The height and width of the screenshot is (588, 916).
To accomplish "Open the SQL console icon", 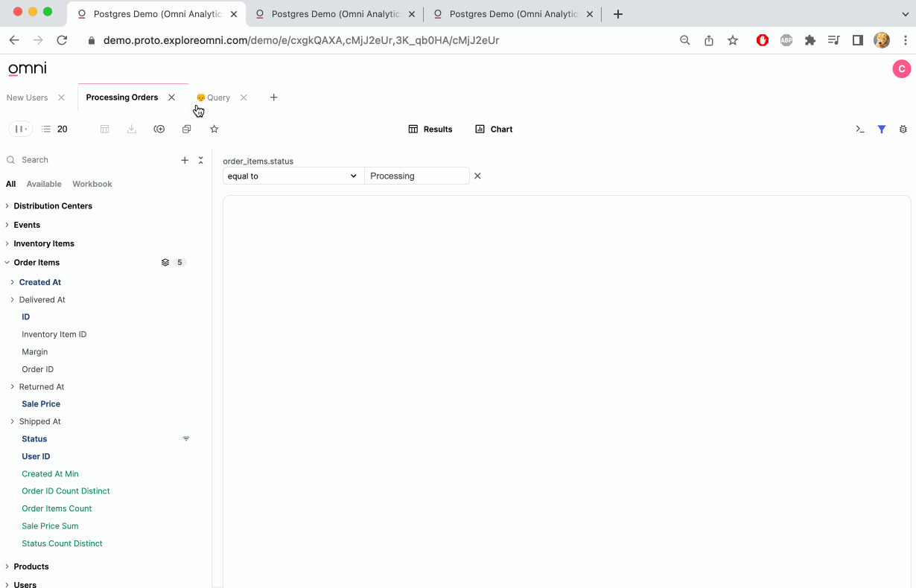I will [x=860, y=129].
